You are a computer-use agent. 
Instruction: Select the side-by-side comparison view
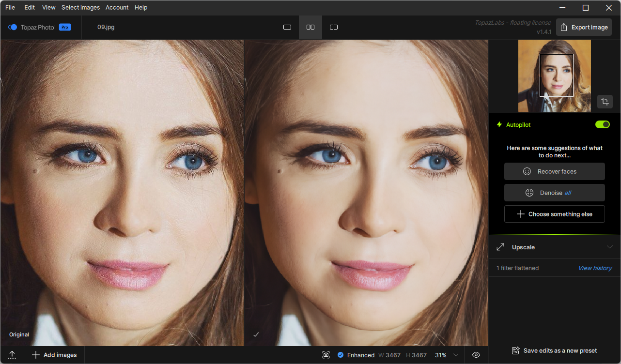310,28
